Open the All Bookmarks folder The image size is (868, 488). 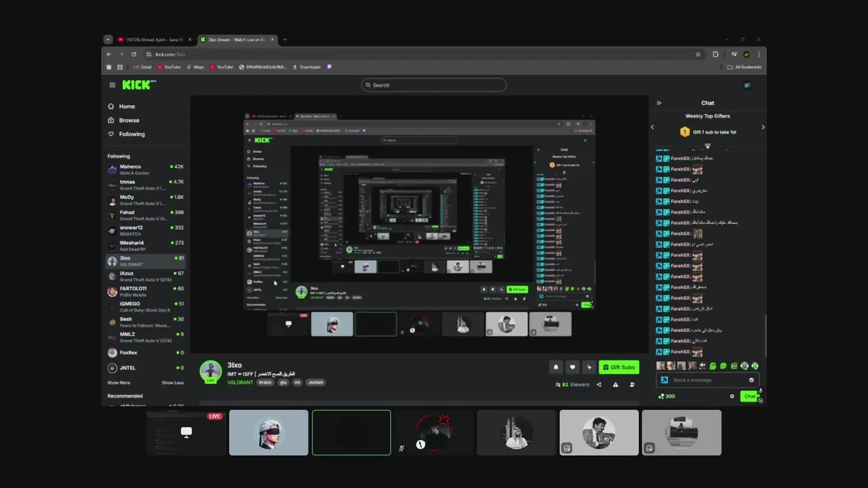tap(744, 67)
